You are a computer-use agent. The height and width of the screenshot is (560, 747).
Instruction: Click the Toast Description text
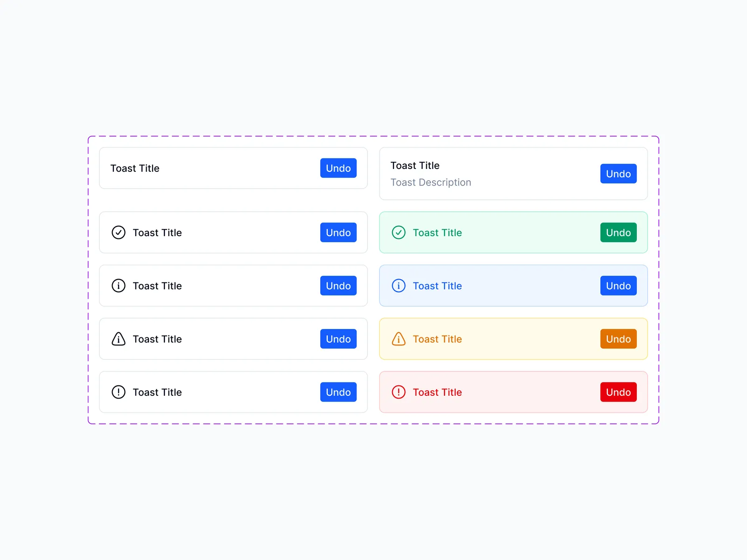click(430, 182)
